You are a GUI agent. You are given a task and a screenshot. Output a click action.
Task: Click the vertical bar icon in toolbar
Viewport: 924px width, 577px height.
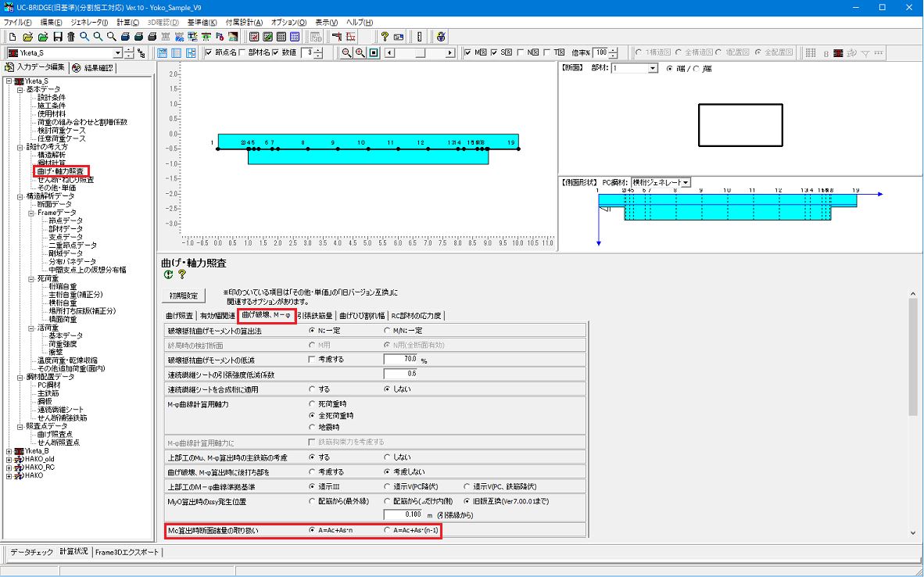(x=420, y=37)
